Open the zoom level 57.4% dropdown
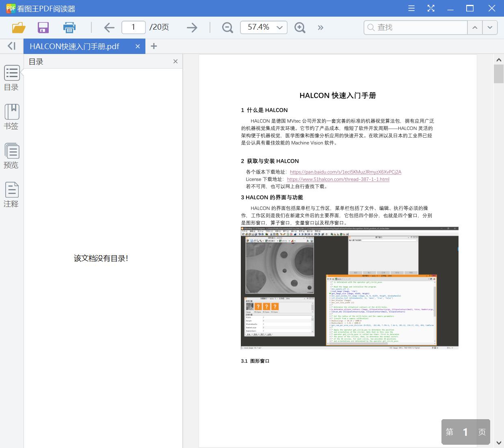Viewport: 504px width, 448px height. (264, 27)
